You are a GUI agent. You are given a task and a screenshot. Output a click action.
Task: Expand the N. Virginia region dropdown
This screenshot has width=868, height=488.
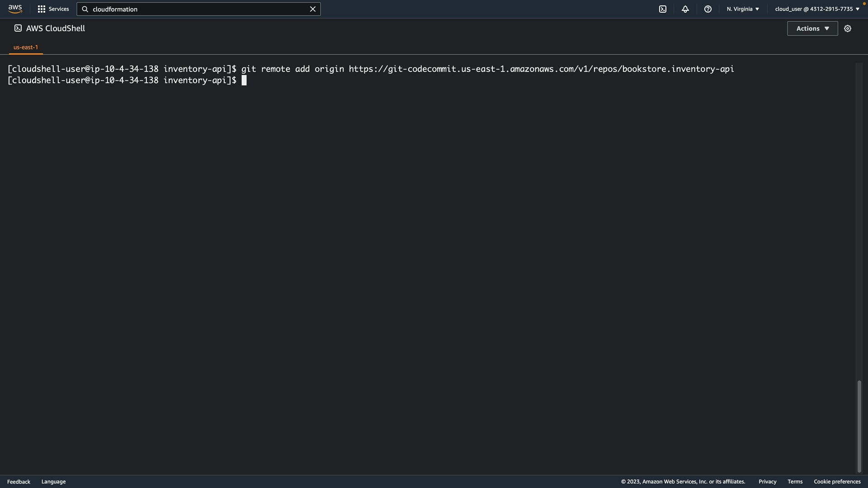[743, 9]
